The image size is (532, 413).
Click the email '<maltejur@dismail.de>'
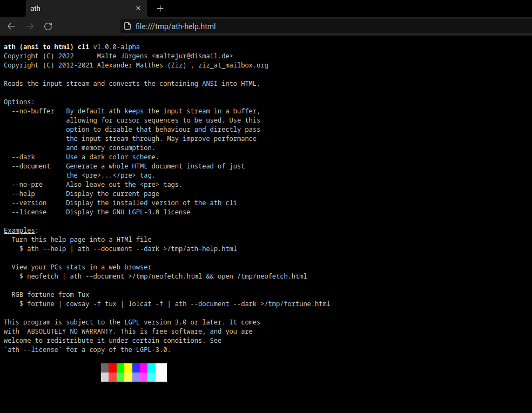coord(192,56)
